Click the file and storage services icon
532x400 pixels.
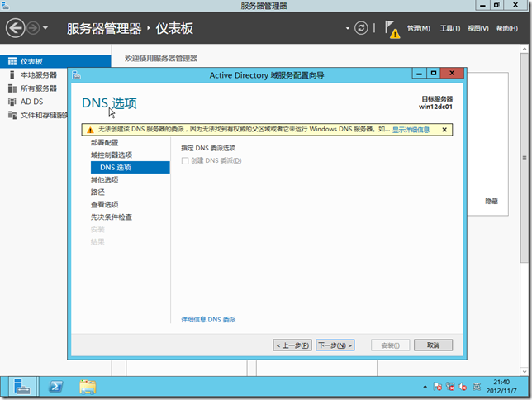[12, 115]
